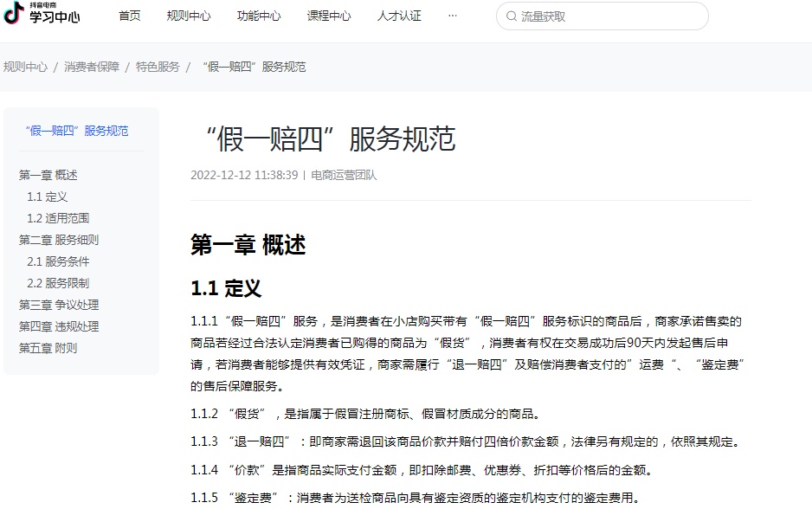
Task: Jump to 第二章 服务细则 in sidebar
Action: click(x=59, y=240)
